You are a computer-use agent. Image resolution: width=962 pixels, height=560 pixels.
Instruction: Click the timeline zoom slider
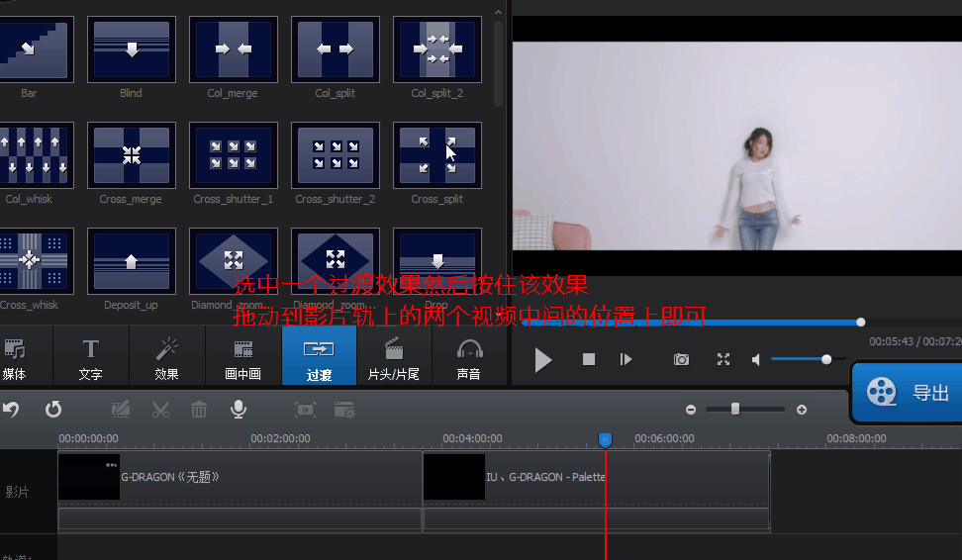(x=745, y=409)
